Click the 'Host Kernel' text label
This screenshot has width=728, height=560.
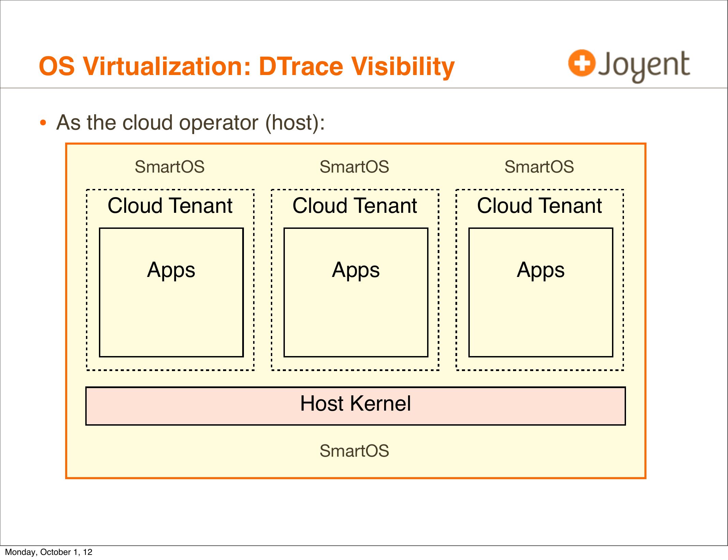355,404
